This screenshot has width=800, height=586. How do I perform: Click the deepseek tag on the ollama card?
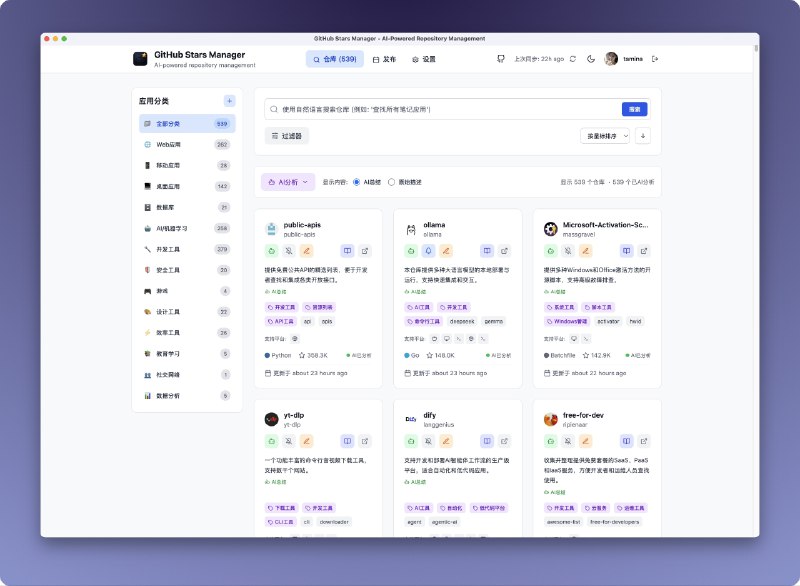(463, 321)
